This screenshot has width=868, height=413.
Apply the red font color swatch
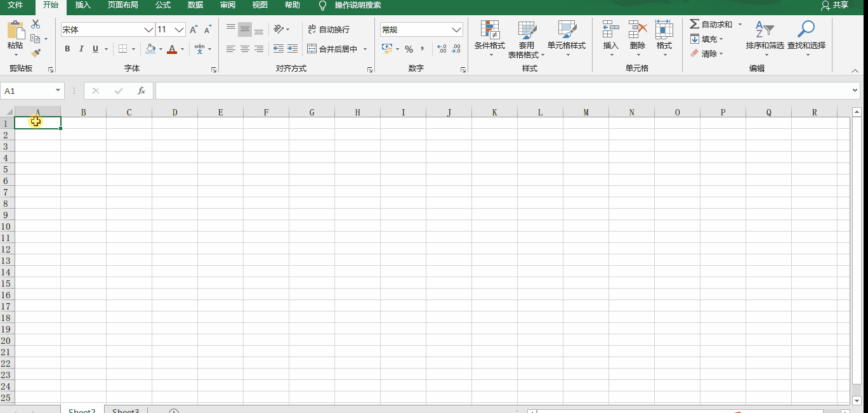coord(172,49)
